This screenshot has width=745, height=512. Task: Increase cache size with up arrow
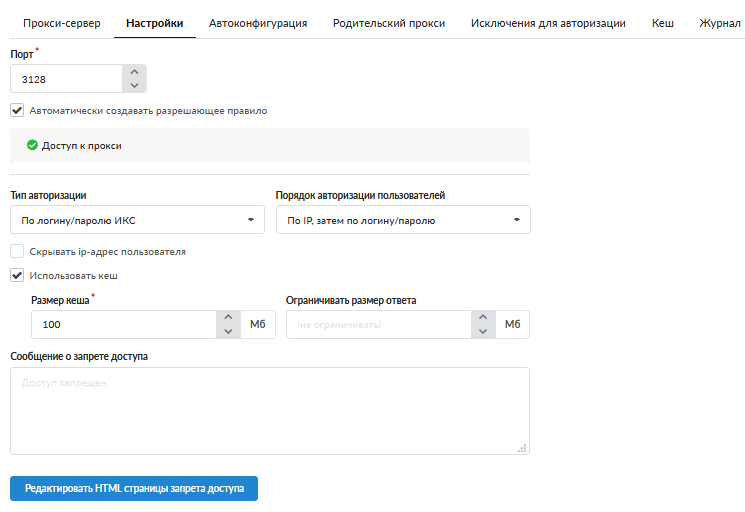coord(228,318)
